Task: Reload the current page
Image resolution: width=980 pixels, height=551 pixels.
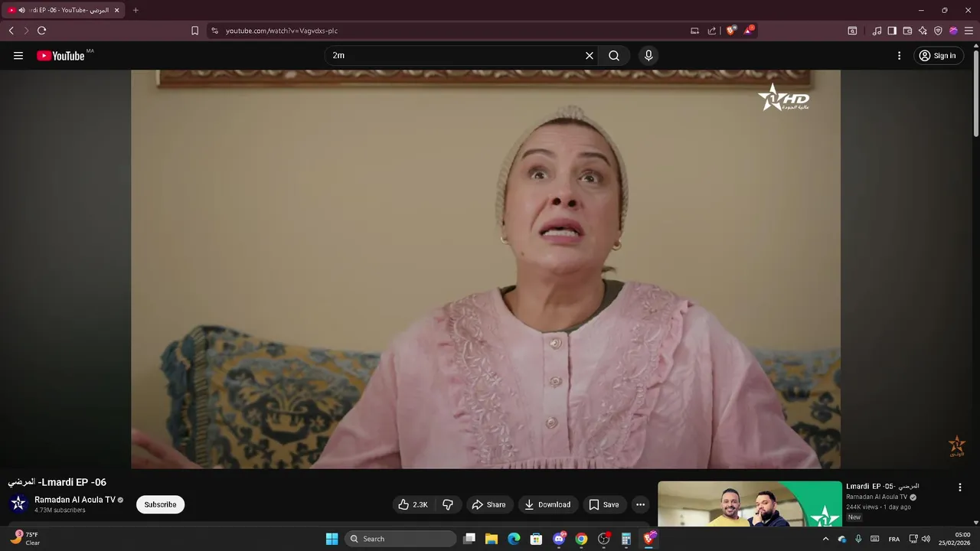Action: point(41,31)
